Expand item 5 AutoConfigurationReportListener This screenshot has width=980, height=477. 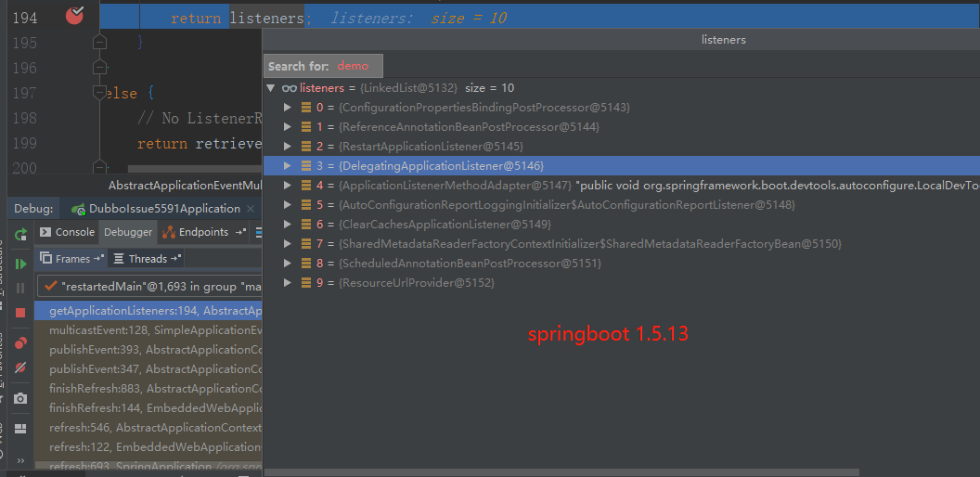click(288, 205)
